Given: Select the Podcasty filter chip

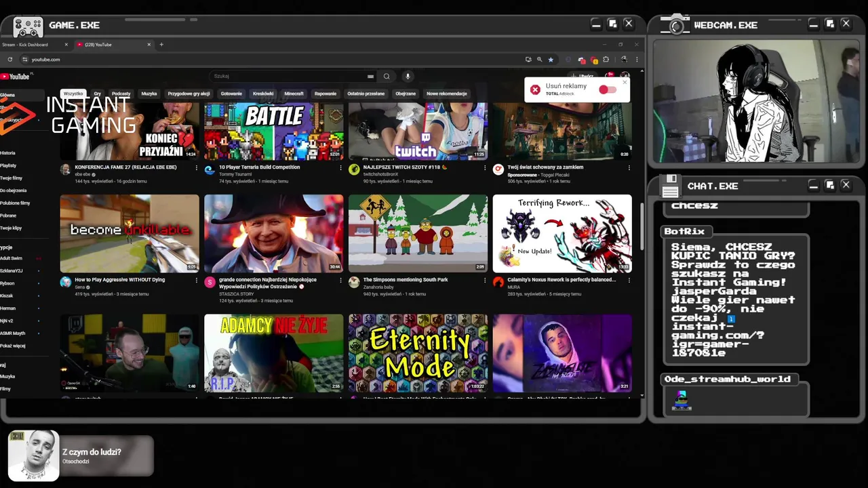Looking at the screenshot, I should click(x=121, y=94).
